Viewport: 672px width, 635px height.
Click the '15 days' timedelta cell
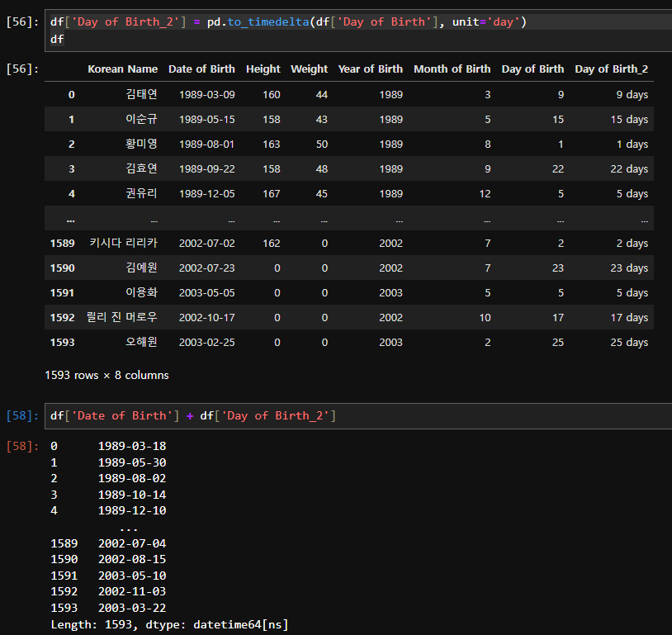629,120
